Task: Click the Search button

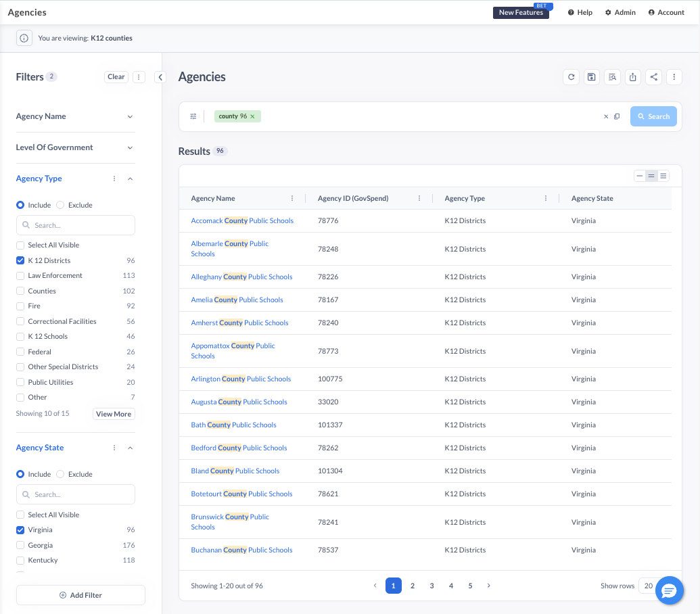Action: pos(653,116)
